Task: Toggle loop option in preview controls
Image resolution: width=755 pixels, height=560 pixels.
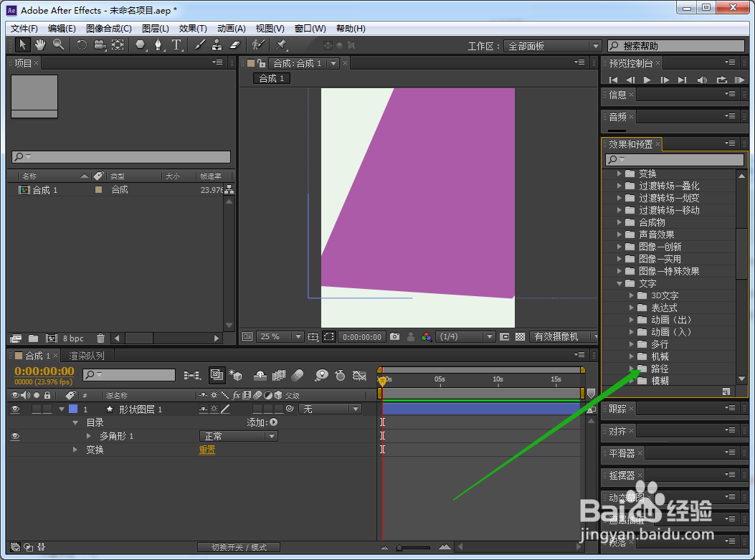Action: (721, 80)
